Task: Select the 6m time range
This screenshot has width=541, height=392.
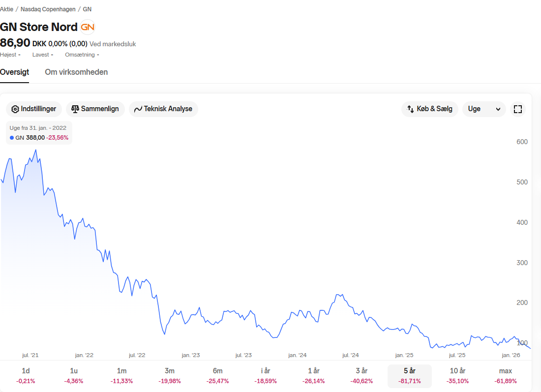Action: tap(217, 376)
